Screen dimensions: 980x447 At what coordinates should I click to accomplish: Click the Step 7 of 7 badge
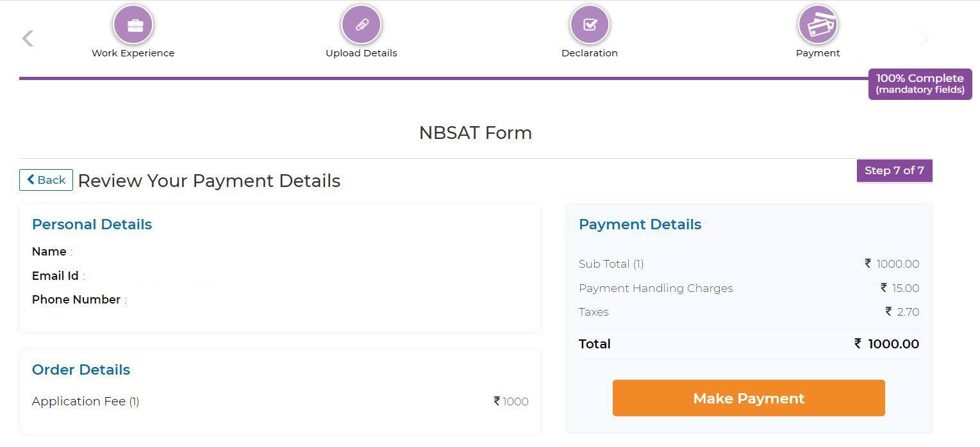tap(894, 170)
